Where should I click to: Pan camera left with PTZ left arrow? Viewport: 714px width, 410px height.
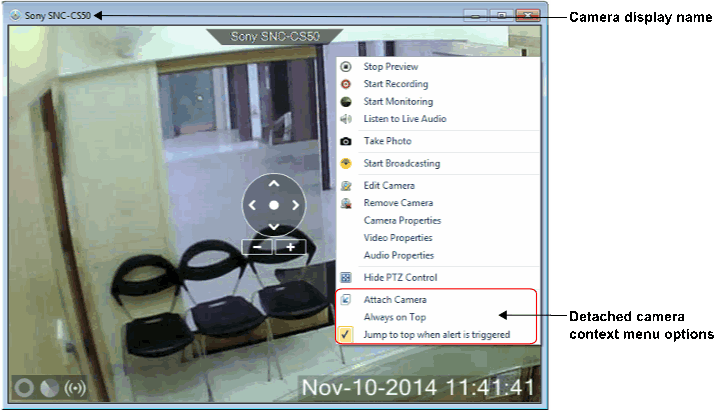tap(252, 205)
